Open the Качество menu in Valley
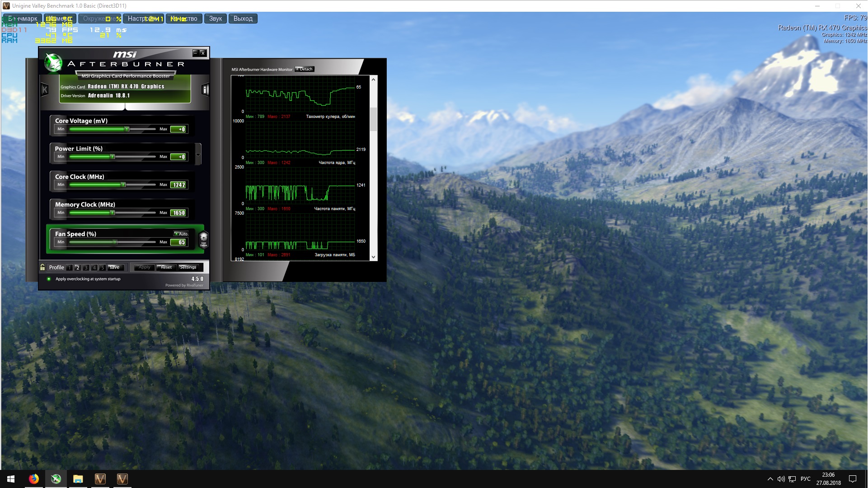868x488 pixels. tap(184, 19)
